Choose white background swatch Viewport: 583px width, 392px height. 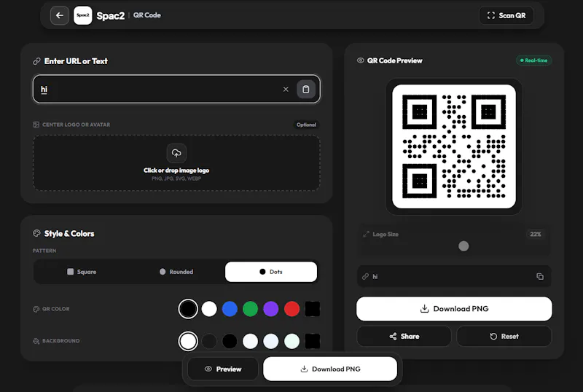188,341
